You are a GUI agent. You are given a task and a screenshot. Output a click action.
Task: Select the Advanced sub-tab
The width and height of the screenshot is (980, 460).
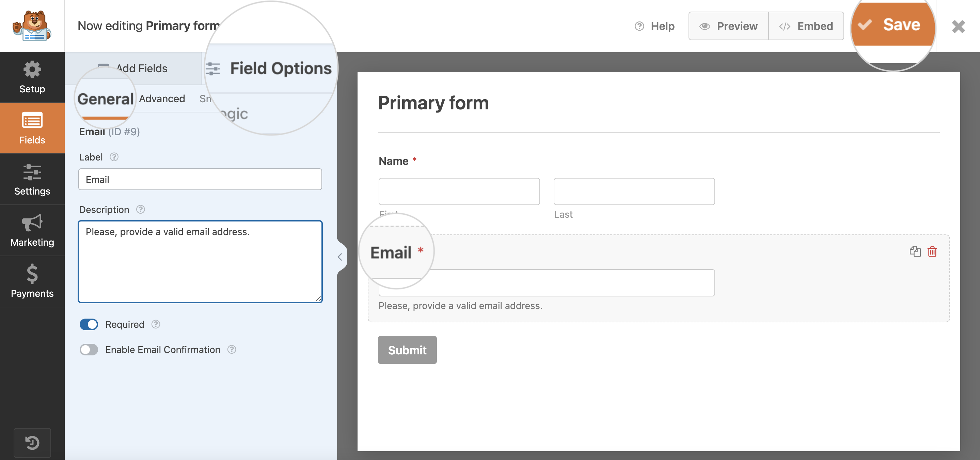pyautogui.click(x=162, y=98)
